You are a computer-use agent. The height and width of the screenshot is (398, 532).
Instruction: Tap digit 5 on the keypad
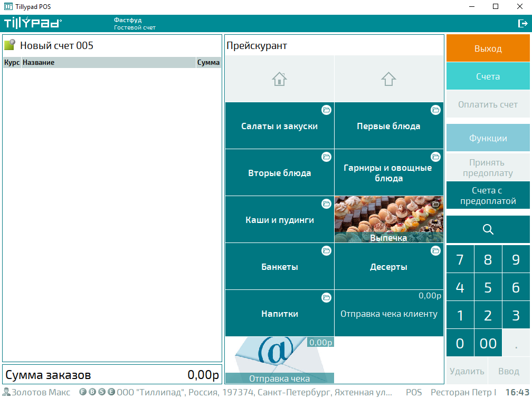tap(488, 287)
